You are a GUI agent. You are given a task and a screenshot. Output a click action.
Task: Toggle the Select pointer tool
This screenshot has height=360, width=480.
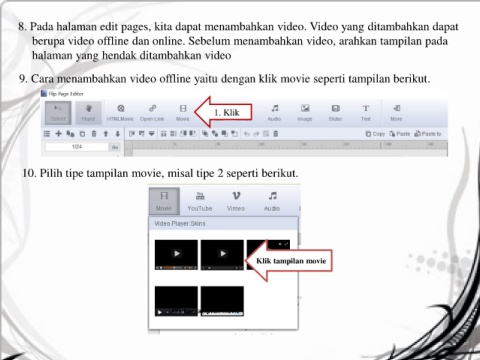click(58, 113)
